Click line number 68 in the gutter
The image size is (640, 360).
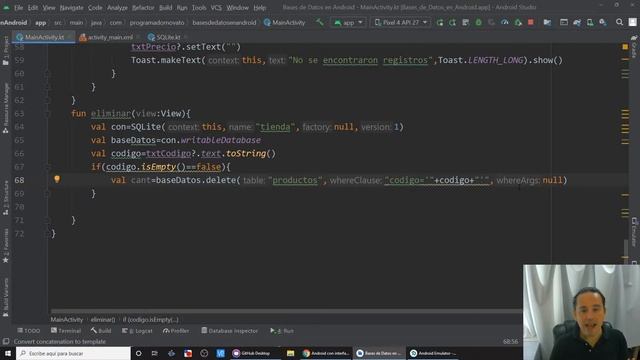[19, 180]
